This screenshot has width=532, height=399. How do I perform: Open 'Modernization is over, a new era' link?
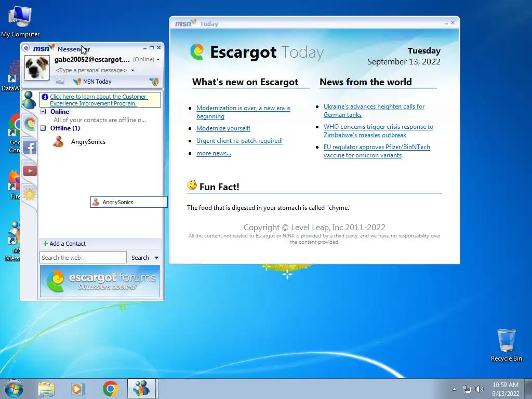click(243, 112)
